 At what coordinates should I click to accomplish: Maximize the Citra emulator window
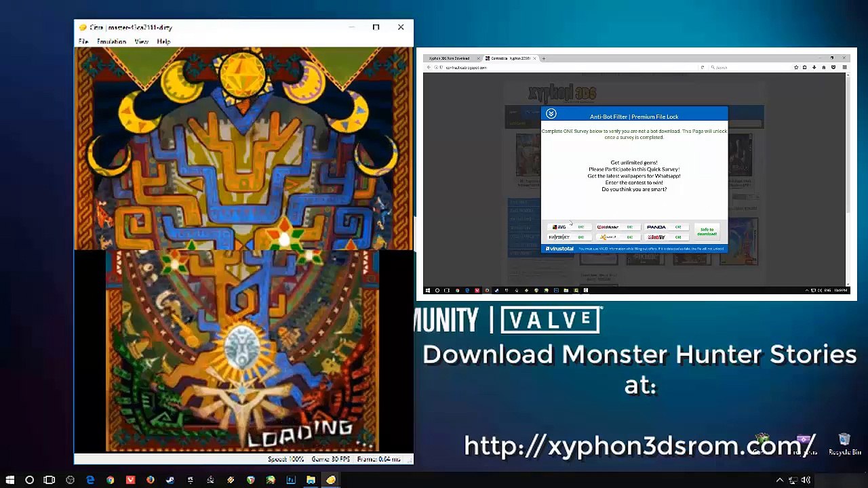[376, 27]
